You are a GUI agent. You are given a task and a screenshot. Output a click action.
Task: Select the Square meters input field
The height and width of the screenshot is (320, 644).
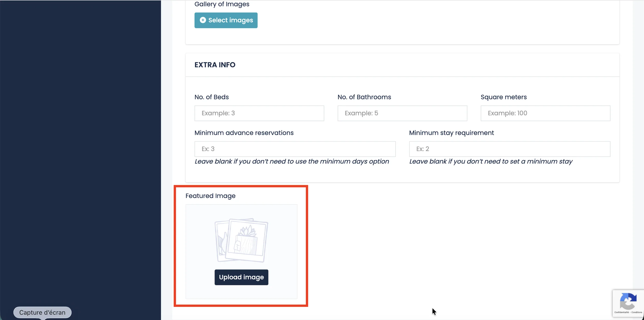(x=545, y=113)
